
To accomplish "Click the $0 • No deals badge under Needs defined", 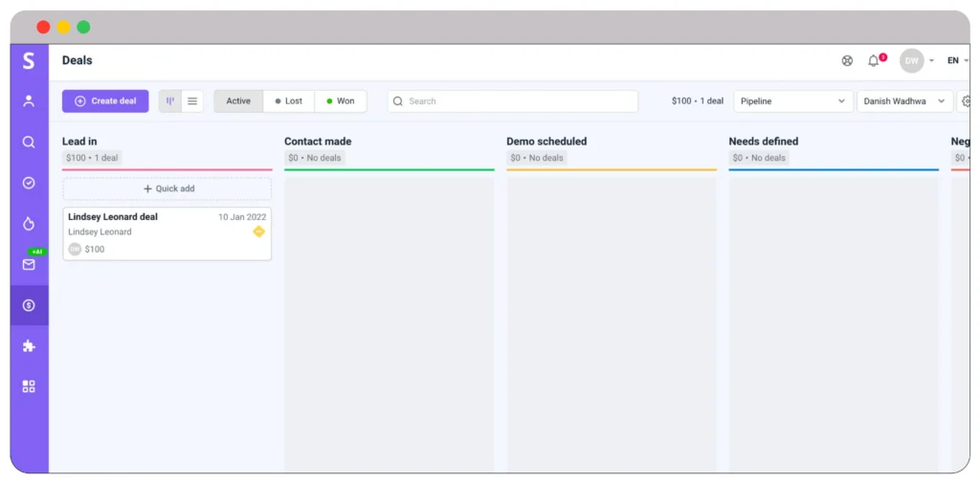I will point(759,158).
